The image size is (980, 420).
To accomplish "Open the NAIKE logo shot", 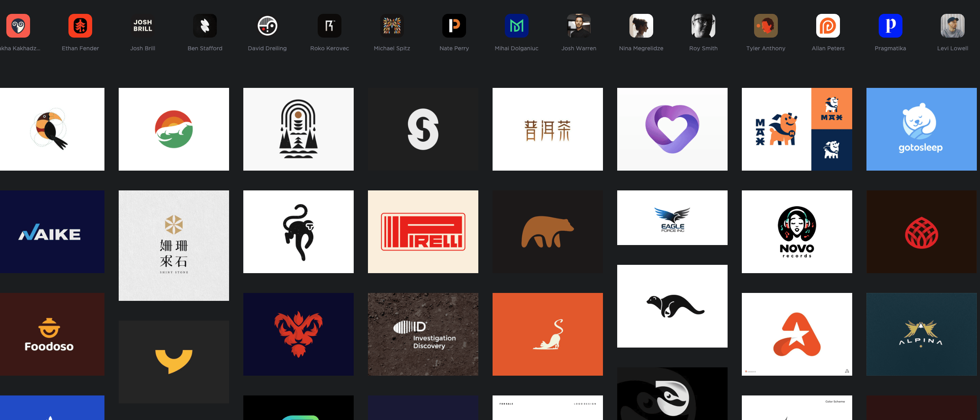I will (x=52, y=232).
